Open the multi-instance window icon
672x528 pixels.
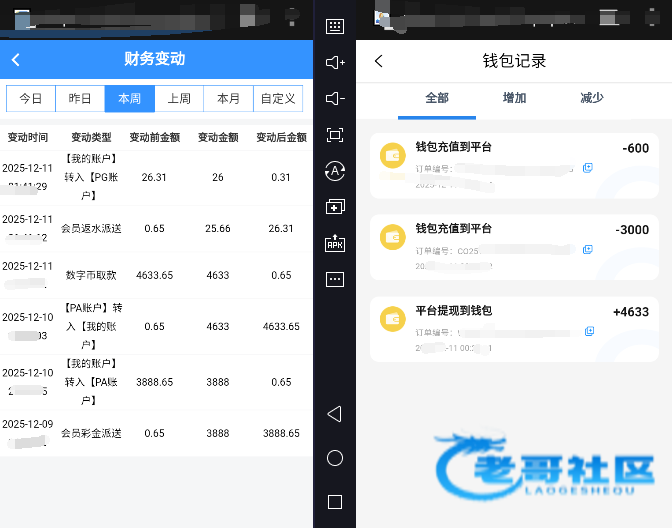[335, 207]
